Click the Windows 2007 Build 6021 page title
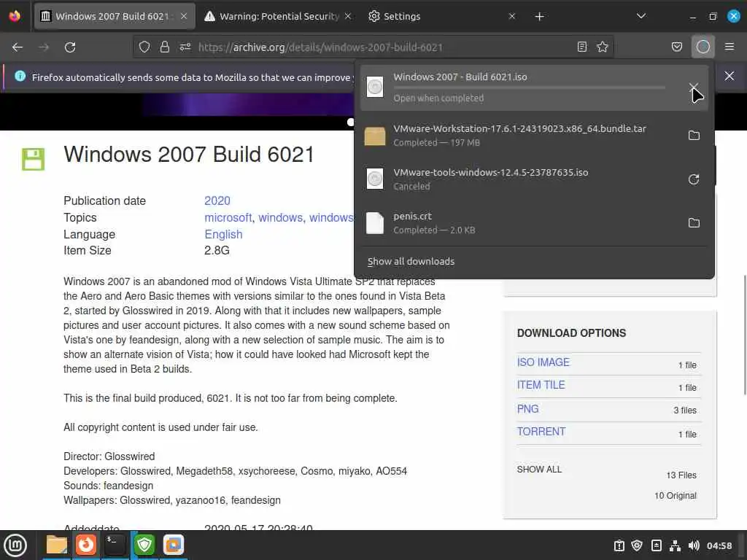 coord(189,155)
